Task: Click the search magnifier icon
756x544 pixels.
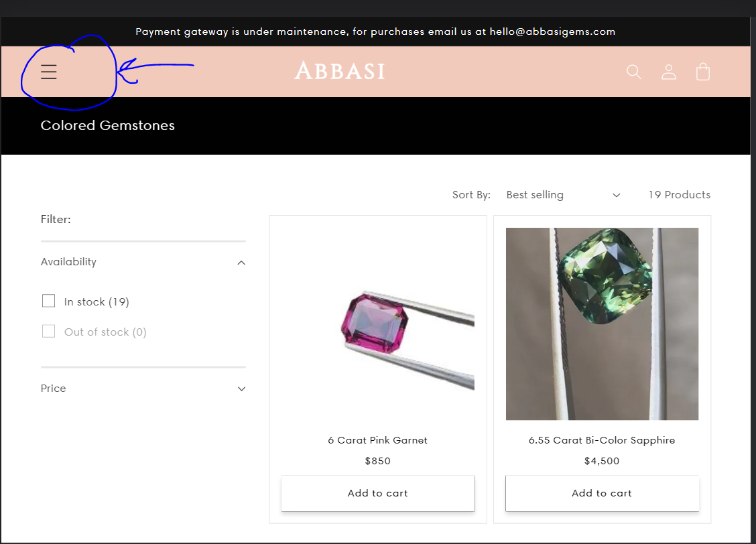Action: [633, 72]
